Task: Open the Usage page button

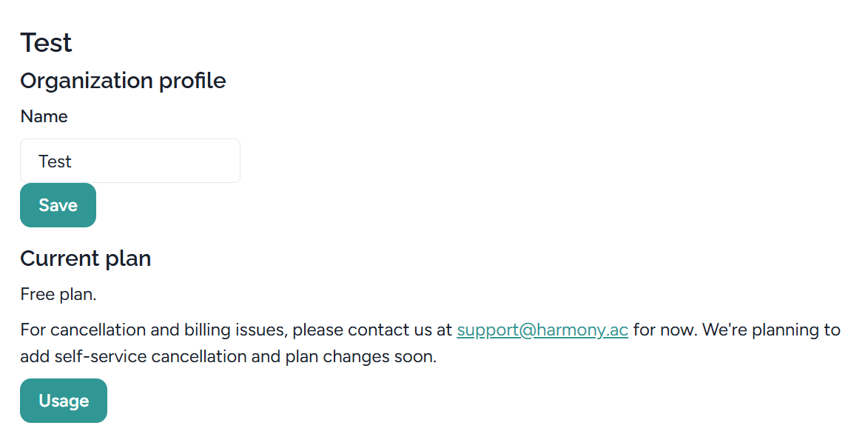Action: (64, 401)
